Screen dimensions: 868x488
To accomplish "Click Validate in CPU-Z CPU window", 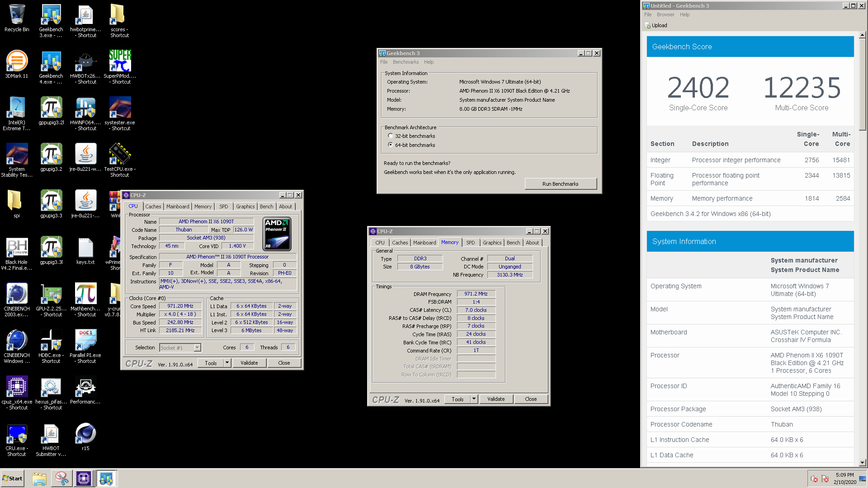I will [249, 363].
